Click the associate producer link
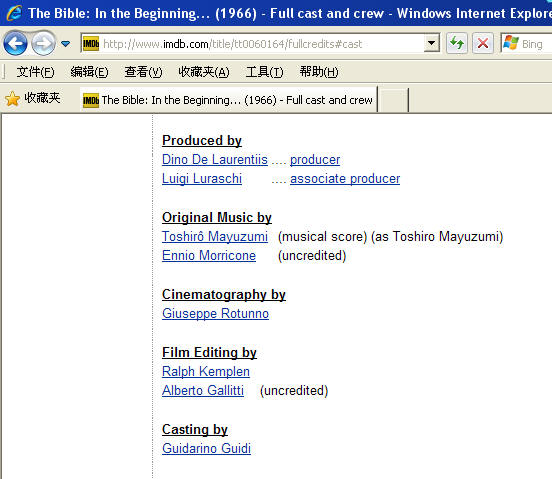This screenshot has height=479, width=552. [345, 179]
